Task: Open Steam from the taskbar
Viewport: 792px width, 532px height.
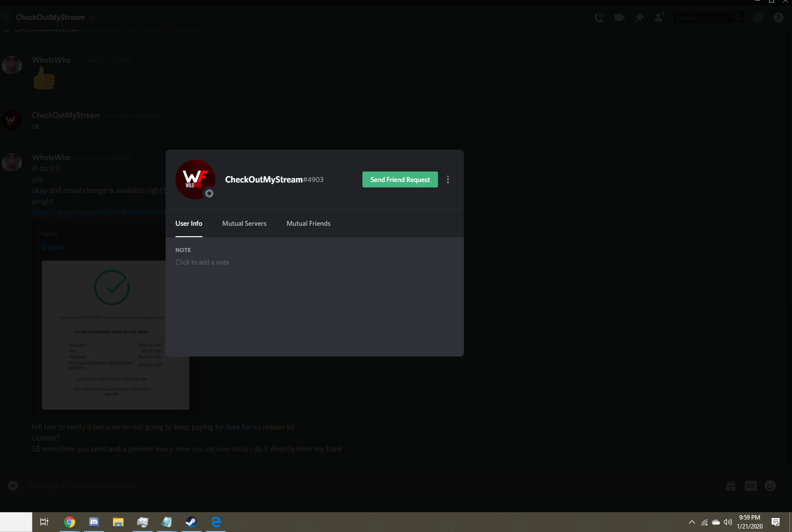Action: (x=191, y=522)
